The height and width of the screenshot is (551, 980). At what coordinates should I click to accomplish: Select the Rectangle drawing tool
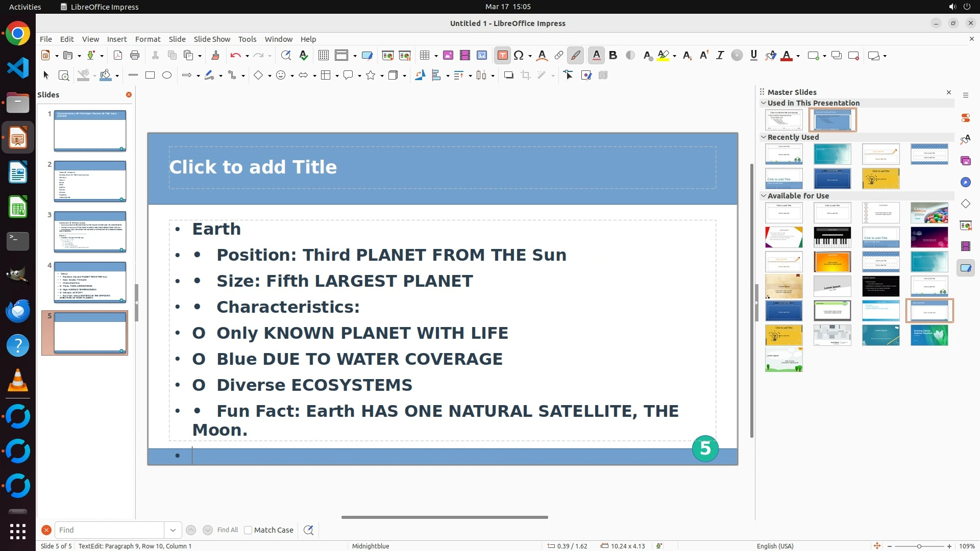(150, 76)
